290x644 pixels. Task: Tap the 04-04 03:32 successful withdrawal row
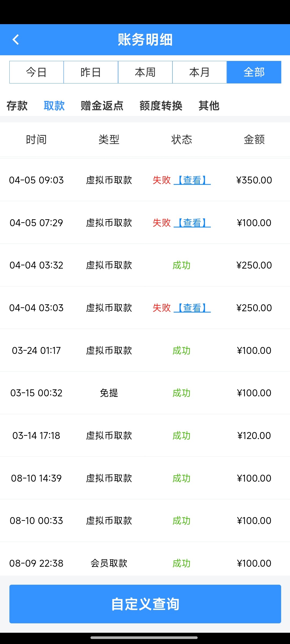point(145,265)
